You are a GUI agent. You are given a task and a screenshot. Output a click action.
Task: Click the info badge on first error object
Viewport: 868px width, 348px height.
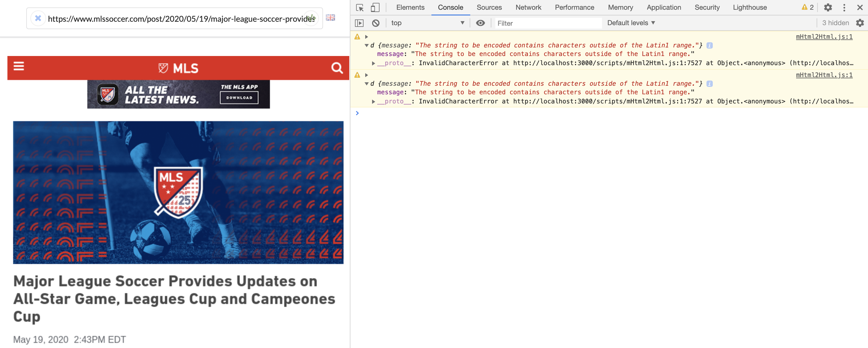710,45
